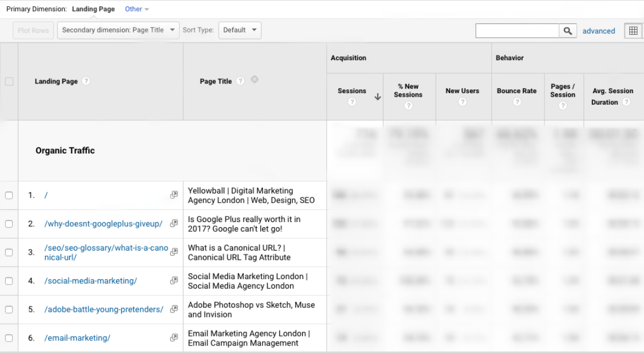
Task: Open the homepage '/' row in a new window icon
Action: (x=174, y=195)
